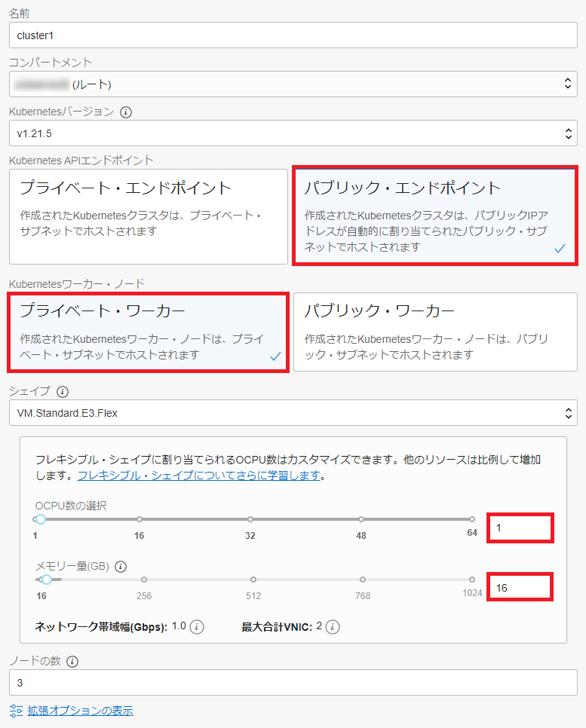
Task: Click the settings icon beside 拡張オプションの表示
Action: coord(17,711)
